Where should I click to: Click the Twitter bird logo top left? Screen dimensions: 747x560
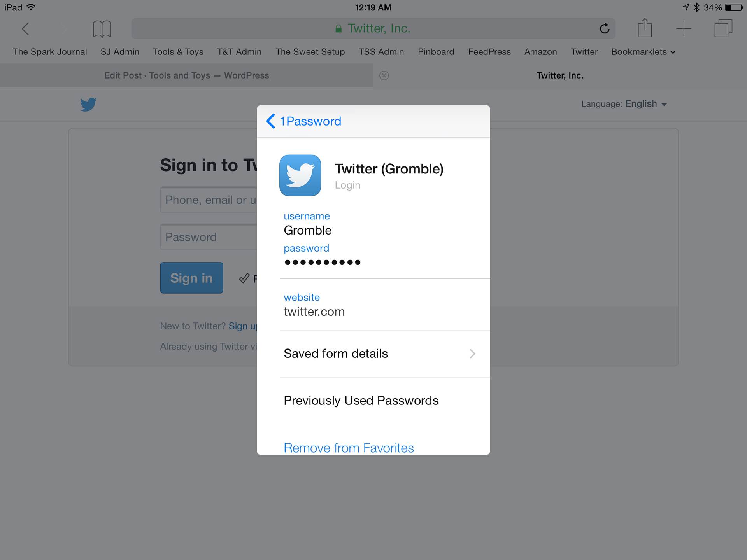pyautogui.click(x=88, y=104)
